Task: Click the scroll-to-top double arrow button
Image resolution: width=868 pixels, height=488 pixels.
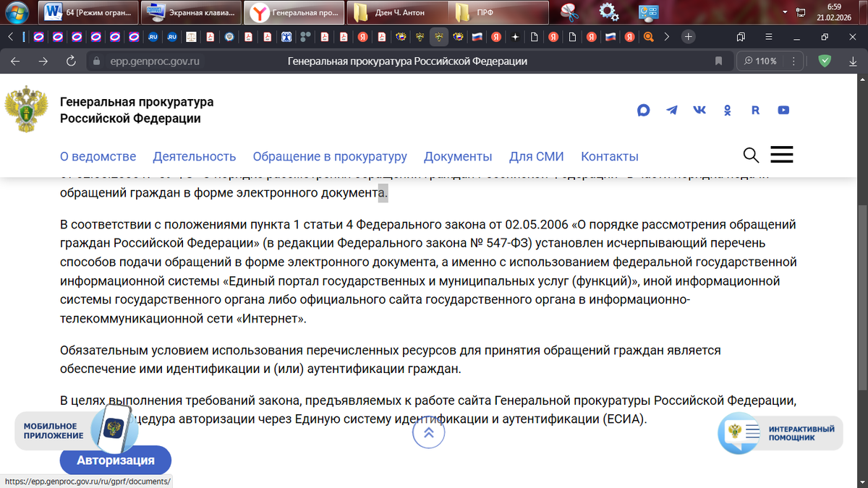Action: pos(428,432)
